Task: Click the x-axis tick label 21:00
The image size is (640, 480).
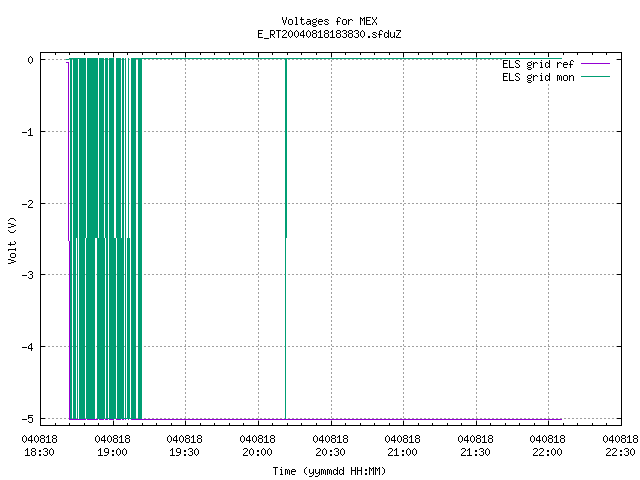Action: pyautogui.click(x=402, y=453)
